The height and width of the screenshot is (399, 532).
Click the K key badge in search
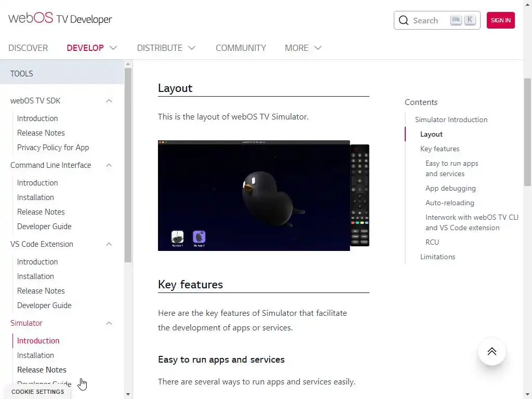pyautogui.click(x=470, y=20)
